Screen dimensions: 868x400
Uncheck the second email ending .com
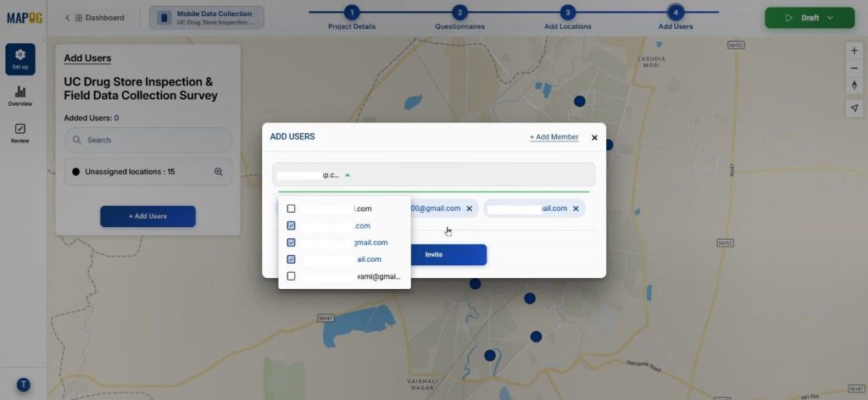(292, 225)
